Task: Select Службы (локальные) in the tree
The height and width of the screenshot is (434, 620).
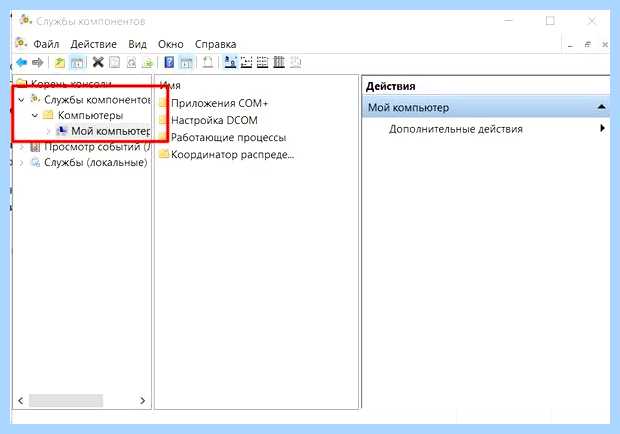Action: click(96, 162)
